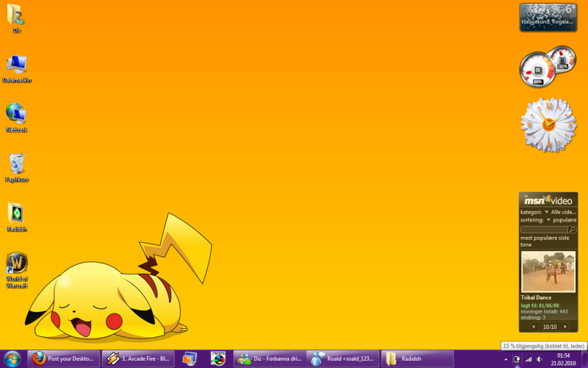Switch to Winamp '1. Arcade Fire' taskbar button
The height and width of the screenshot is (368, 588).
[x=138, y=359]
